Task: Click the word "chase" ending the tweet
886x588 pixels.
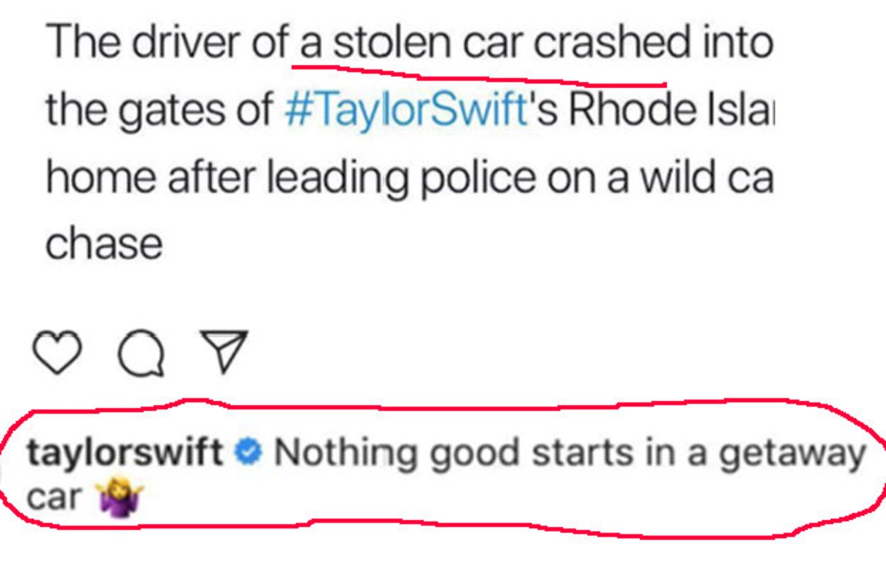Action: point(104,243)
